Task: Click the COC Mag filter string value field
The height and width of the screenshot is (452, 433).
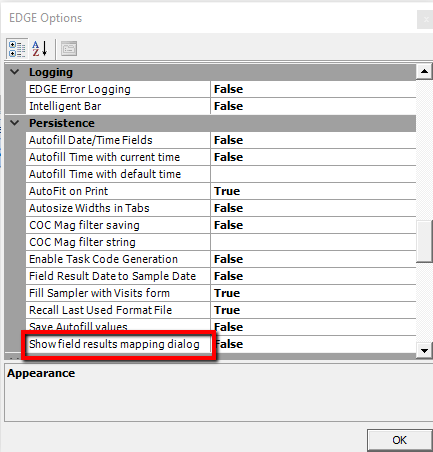Action: [x=313, y=242]
